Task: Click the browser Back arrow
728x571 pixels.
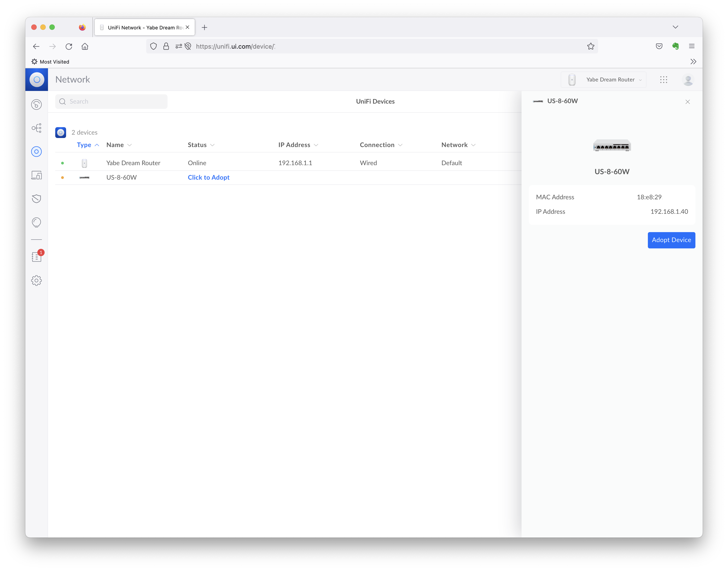Action: pyautogui.click(x=36, y=46)
